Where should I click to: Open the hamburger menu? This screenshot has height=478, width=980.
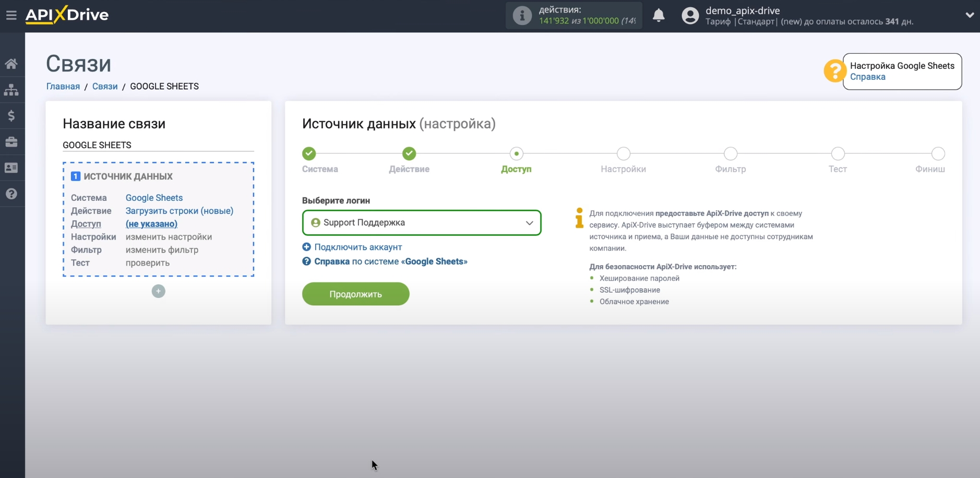pyautogui.click(x=11, y=15)
